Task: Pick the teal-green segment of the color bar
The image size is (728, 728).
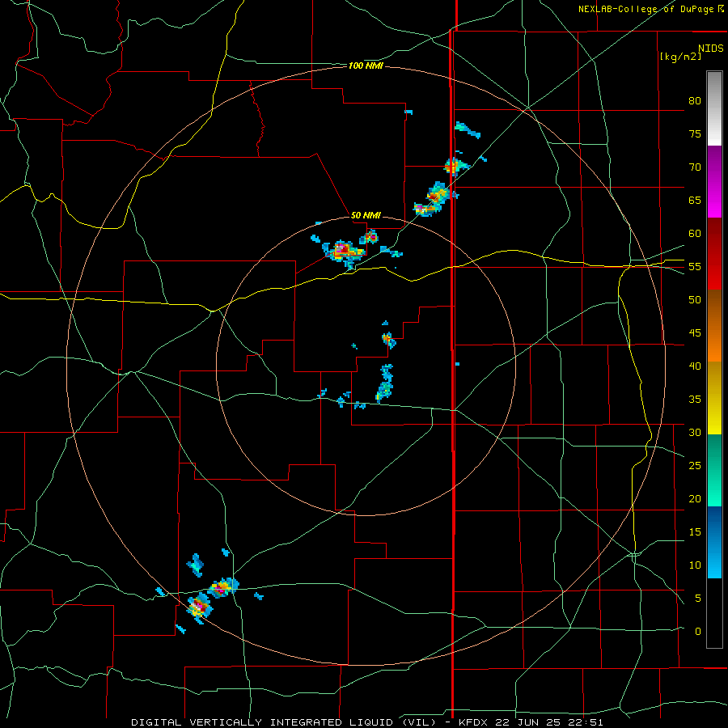Action: [714, 470]
